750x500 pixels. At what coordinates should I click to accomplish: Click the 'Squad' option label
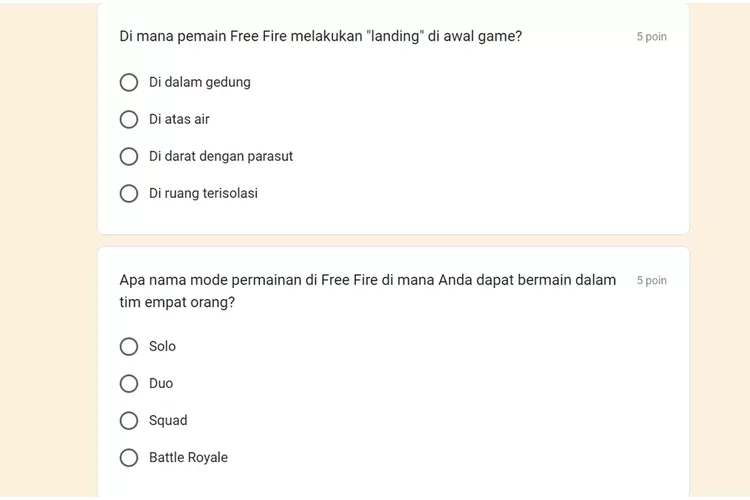pos(168,421)
